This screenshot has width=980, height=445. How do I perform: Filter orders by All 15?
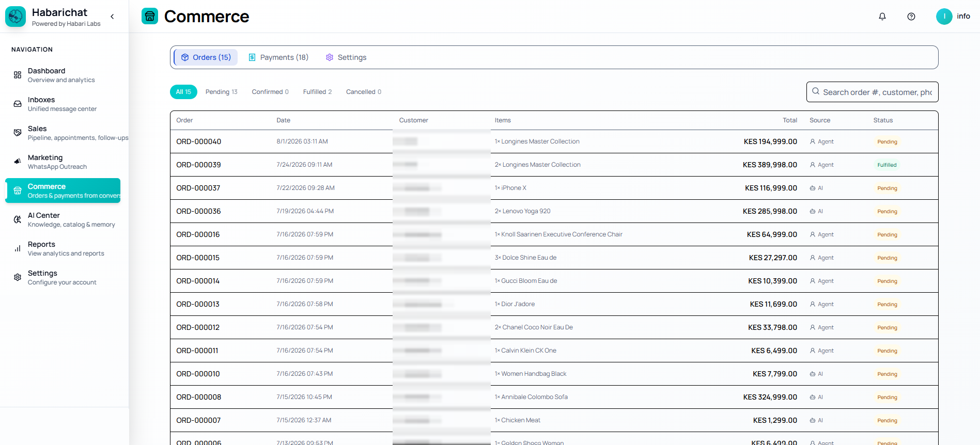click(183, 92)
